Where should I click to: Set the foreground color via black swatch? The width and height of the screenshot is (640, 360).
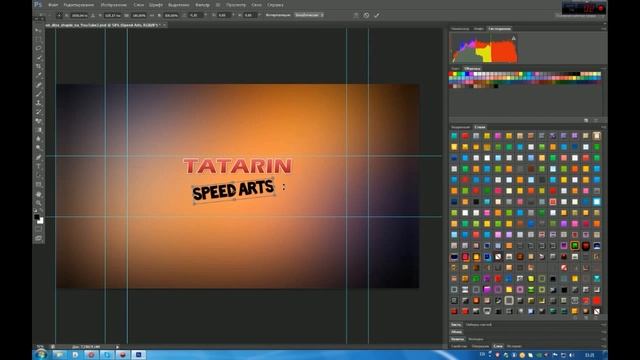click(x=37, y=217)
